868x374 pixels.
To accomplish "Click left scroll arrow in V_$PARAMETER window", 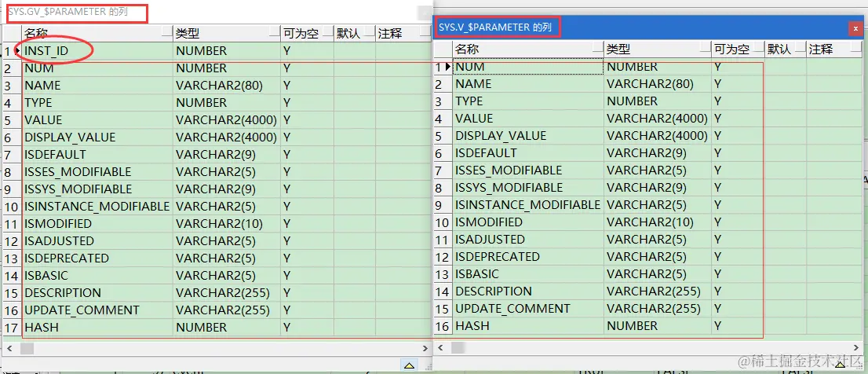I will [440, 347].
